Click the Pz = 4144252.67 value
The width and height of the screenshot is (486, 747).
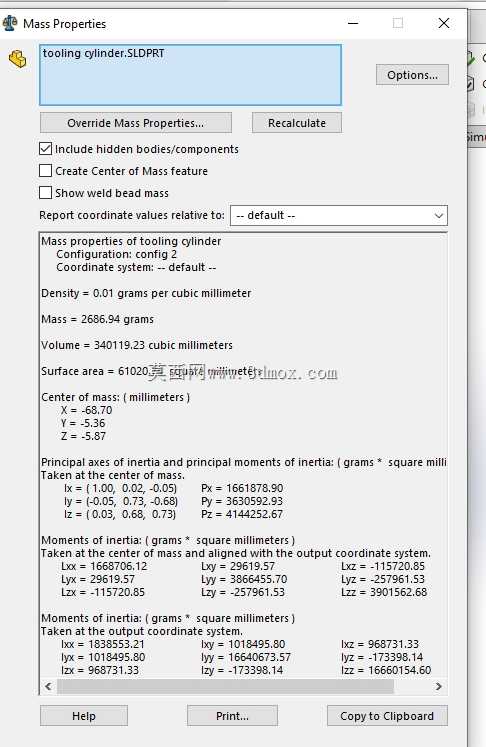click(242, 514)
